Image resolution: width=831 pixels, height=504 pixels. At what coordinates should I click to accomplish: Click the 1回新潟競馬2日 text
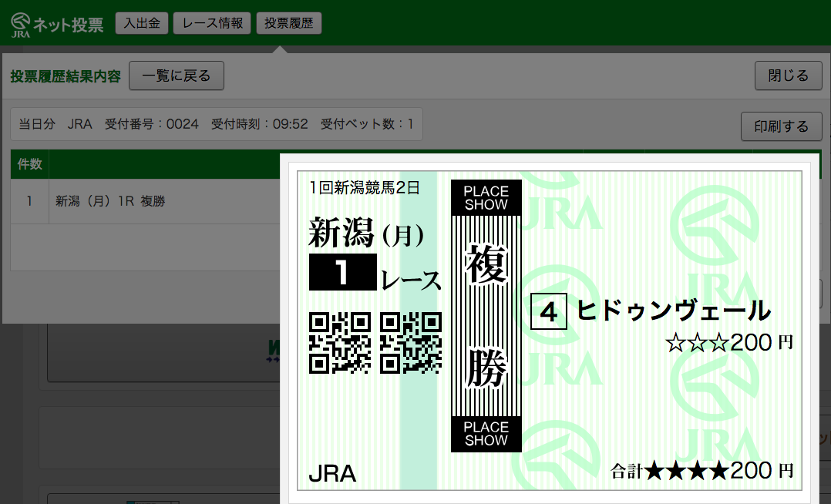click(365, 187)
